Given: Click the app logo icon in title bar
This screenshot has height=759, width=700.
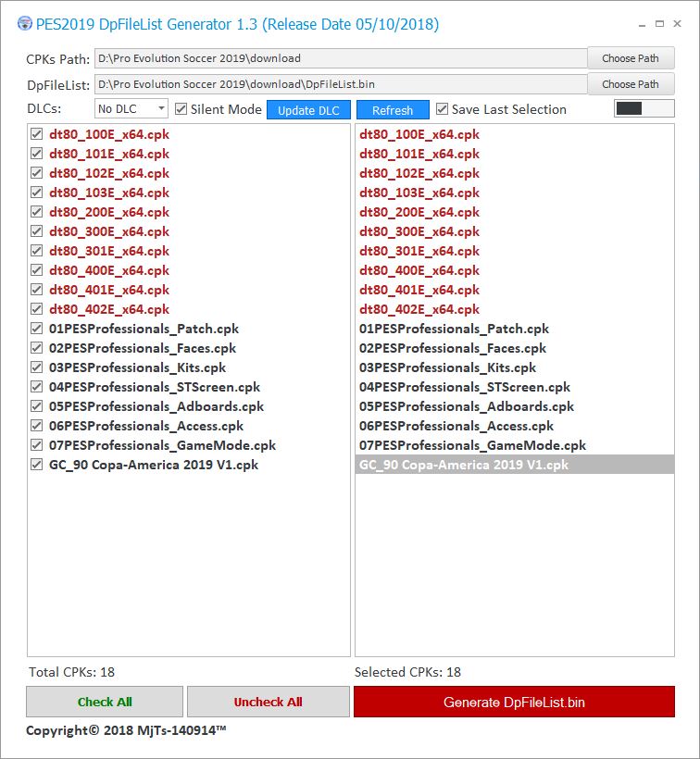Looking at the screenshot, I should (25, 23).
